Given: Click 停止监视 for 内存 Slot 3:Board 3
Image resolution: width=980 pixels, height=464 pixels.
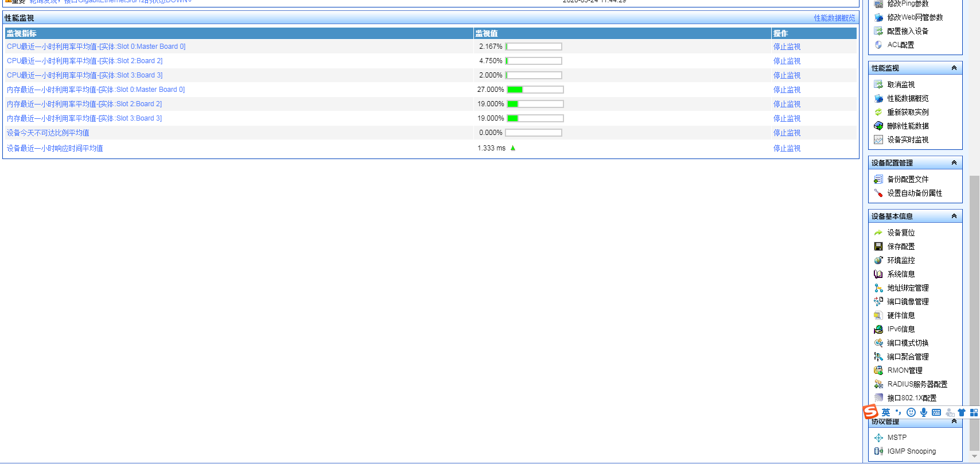Looking at the screenshot, I should click(787, 118).
